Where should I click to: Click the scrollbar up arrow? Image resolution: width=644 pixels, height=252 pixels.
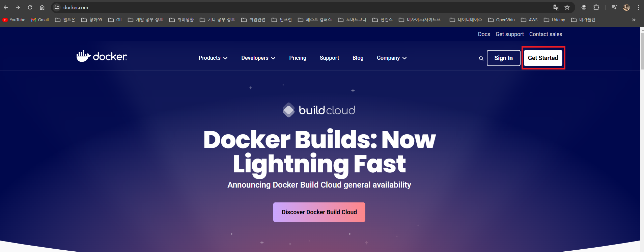click(x=642, y=29)
